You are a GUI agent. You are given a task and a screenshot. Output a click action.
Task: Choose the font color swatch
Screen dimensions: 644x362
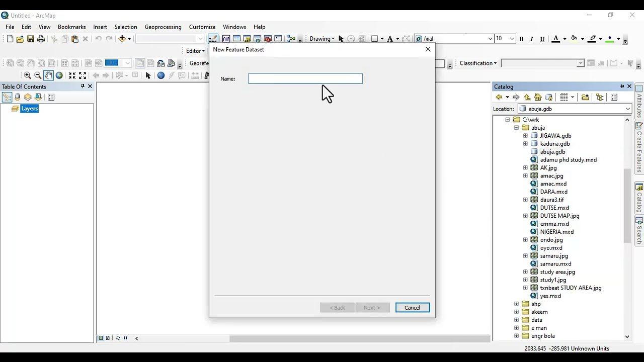pos(555,39)
